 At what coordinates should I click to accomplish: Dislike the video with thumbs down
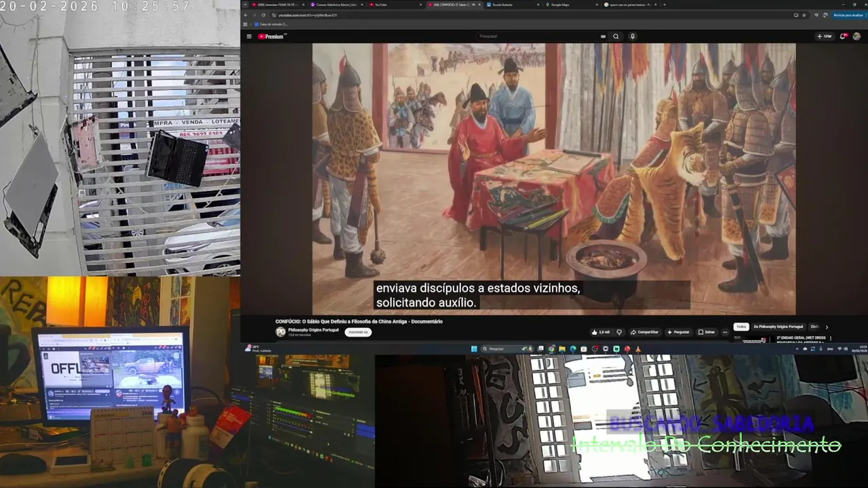pyautogui.click(x=619, y=332)
